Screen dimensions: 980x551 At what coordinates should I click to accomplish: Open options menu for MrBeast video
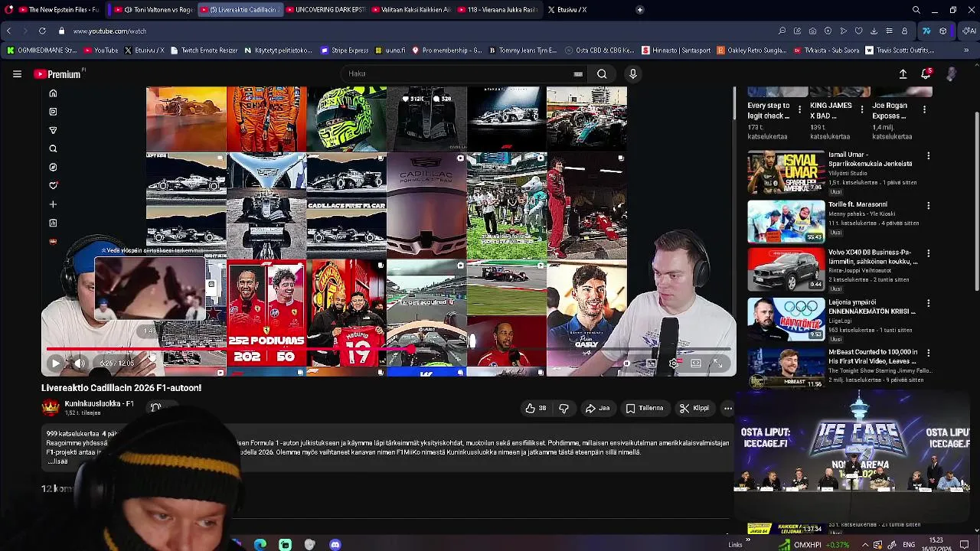[x=929, y=354]
